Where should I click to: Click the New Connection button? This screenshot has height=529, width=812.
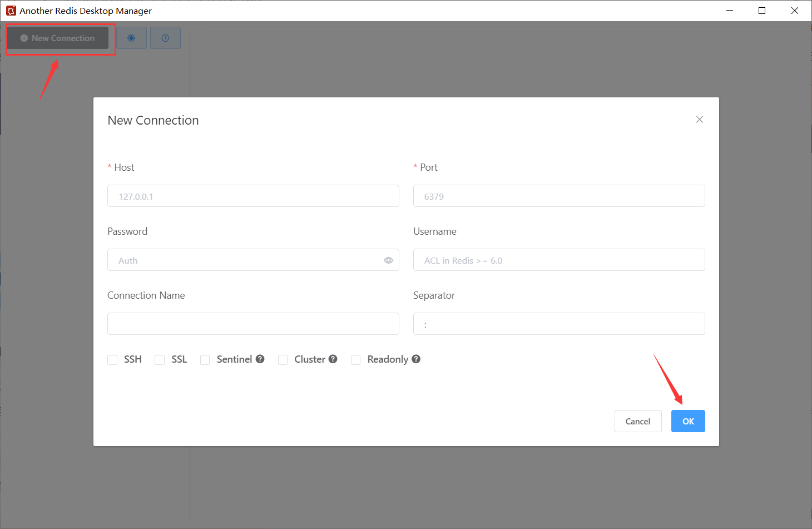point(58,38)
